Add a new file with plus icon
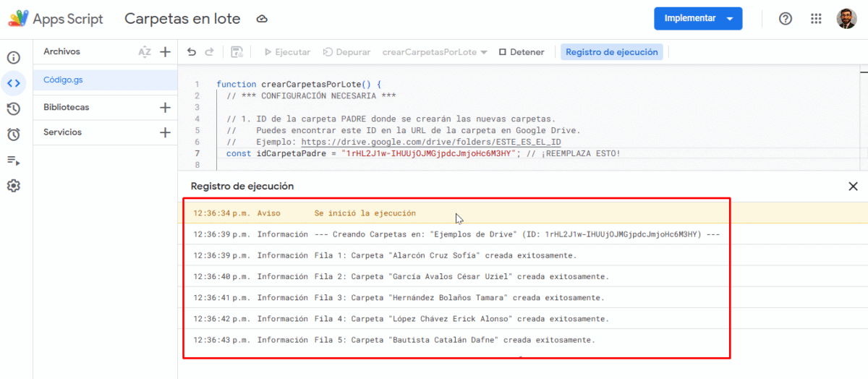Screen dimensions: 868x379 click(x=165, y=52)
